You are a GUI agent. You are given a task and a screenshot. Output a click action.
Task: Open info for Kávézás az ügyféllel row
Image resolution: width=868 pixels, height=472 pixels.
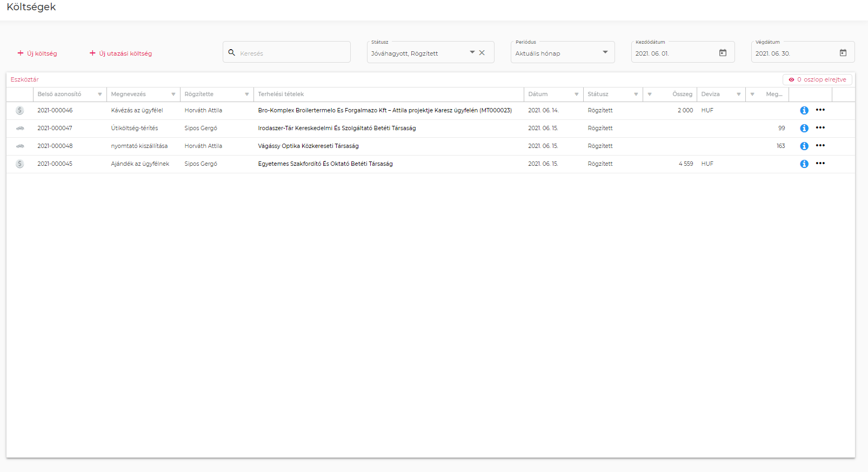804,110
